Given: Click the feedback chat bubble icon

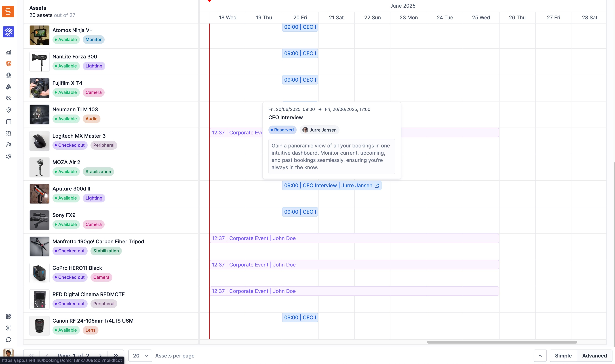Looking at the screenshot, I should click(x=9, y=340).
